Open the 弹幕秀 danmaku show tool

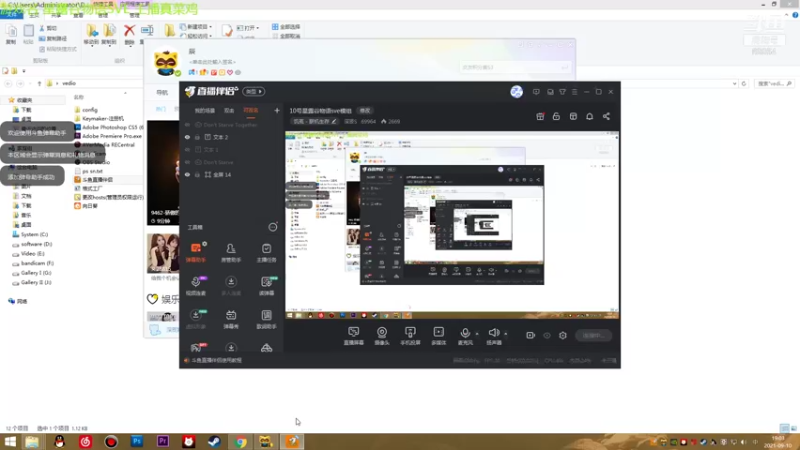(231, 319)
